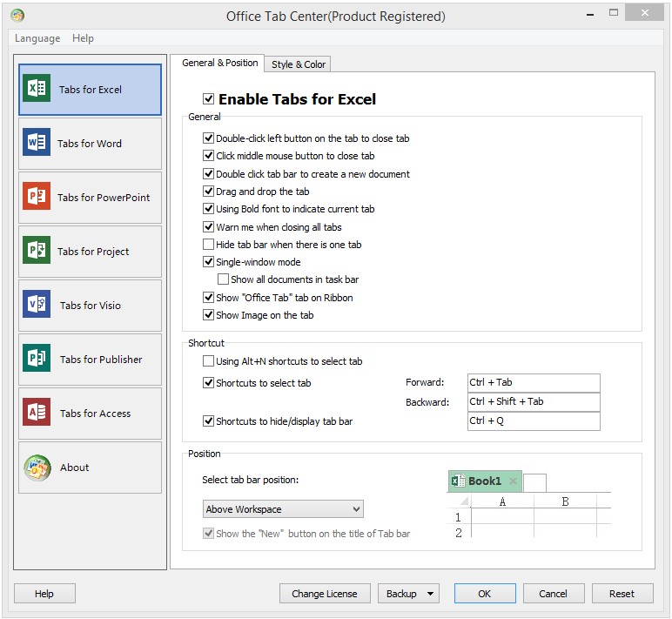Click the Backward shortcut field Ctrl + Shift + Tab
Image resolution: width=672 pixels, height=619 pixels.
534,402
